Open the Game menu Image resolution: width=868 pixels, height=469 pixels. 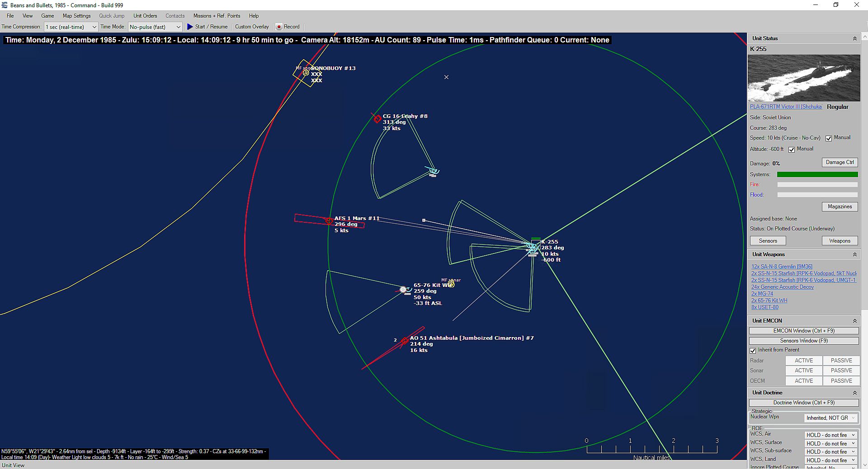pos(47,16)
